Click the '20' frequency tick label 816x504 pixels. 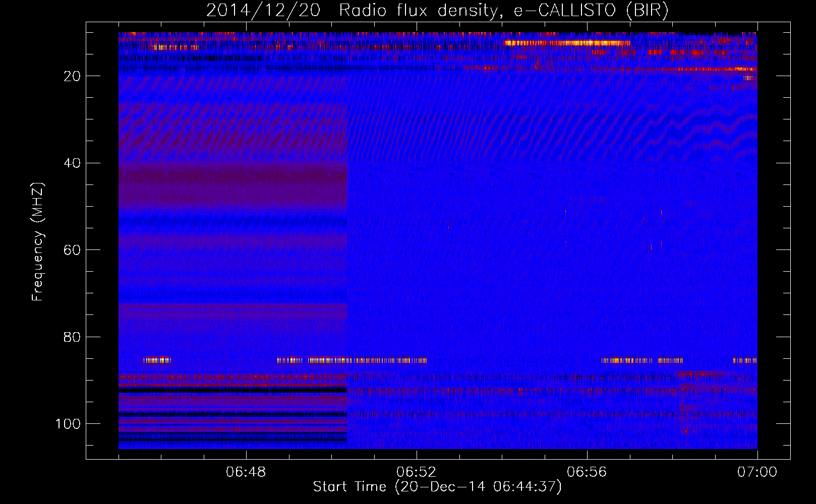(x=72, y=76)
